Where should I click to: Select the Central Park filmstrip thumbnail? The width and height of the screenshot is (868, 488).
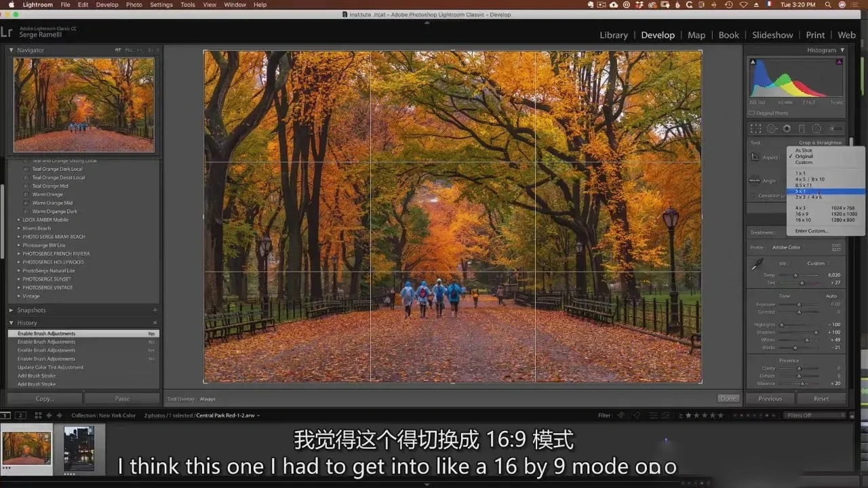26,447
